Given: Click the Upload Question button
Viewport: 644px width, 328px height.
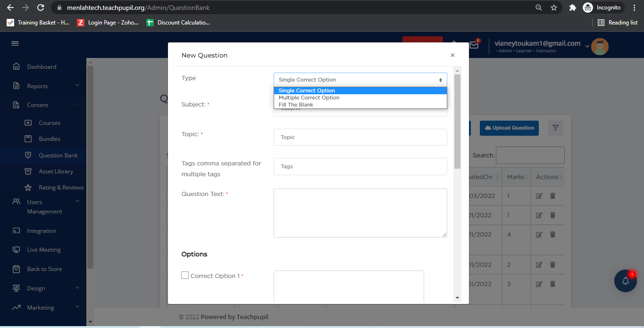Looking at the screenshot, I should pos(509,128).
